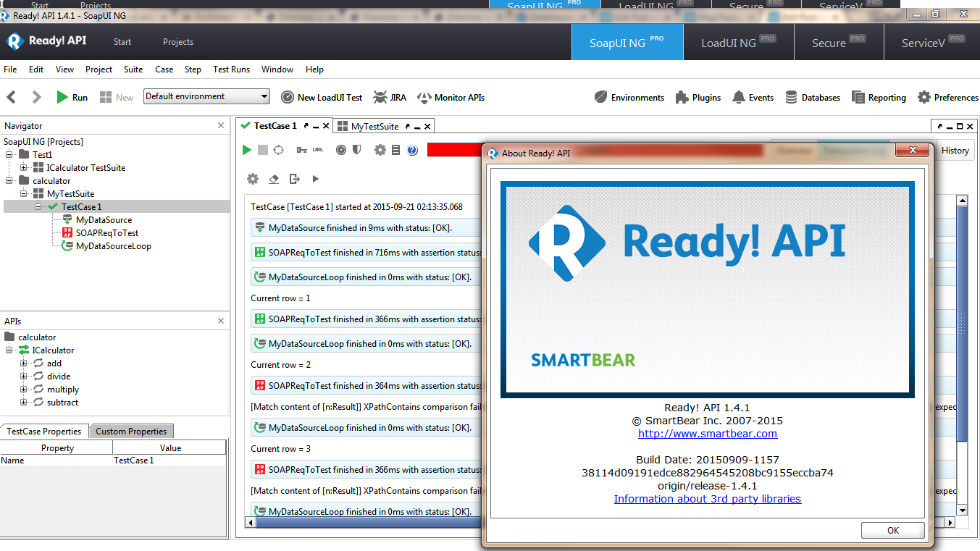Click the load test gauge icon in TestCase toolbar
980x551 pixels.
341,150
